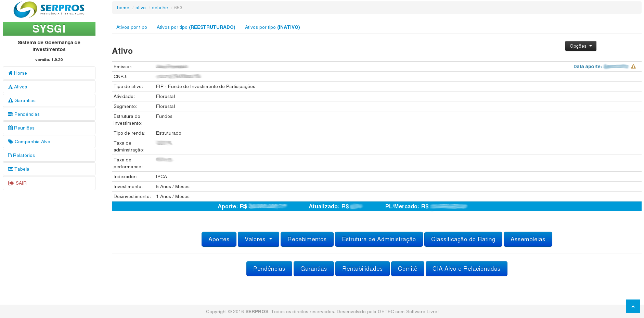Open Pendências in the sidebar menu
The height and width of the screenshot is (318, 644).
click(27, 114)
